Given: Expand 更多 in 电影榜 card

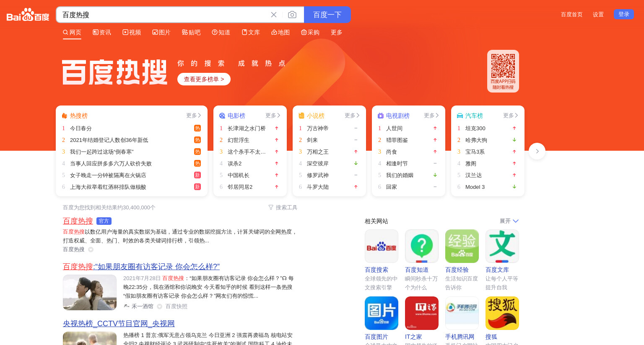Looking at the screenshot, I should pos(273,116).
